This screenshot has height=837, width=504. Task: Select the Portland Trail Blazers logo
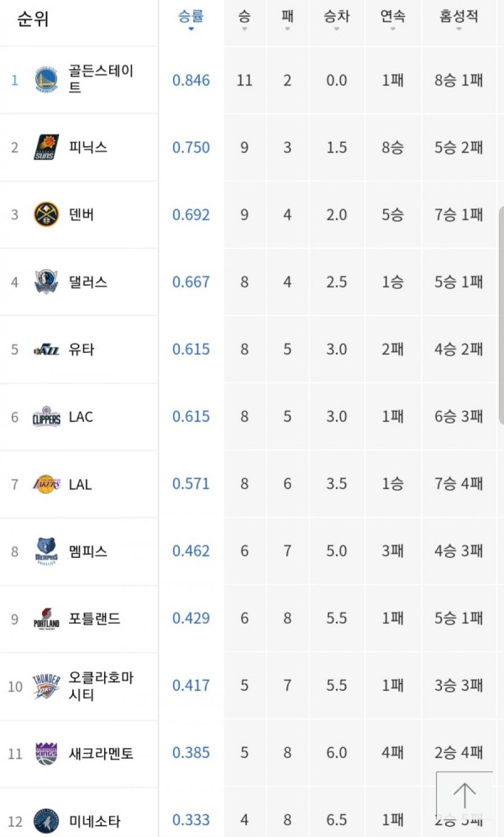(46, 619)
